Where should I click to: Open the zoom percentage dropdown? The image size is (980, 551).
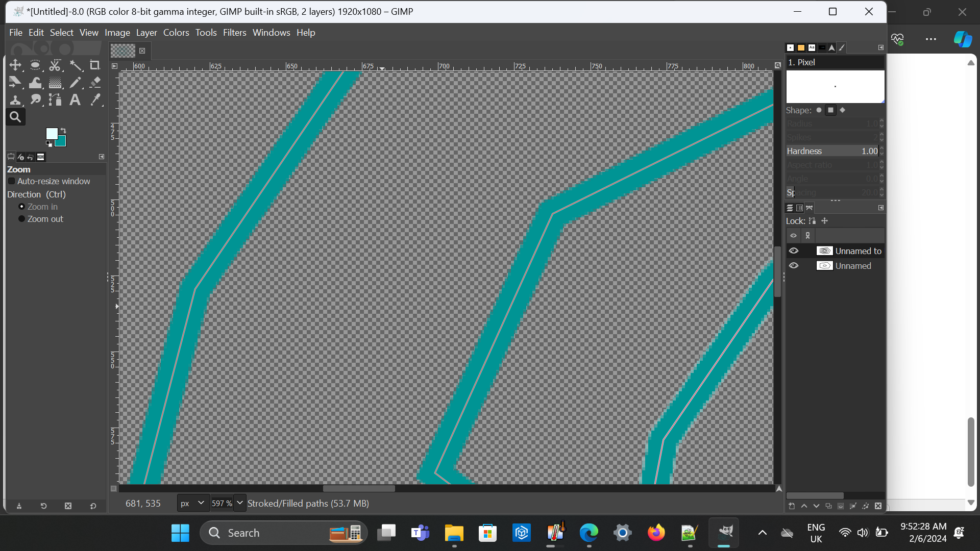tap(240, 503)
